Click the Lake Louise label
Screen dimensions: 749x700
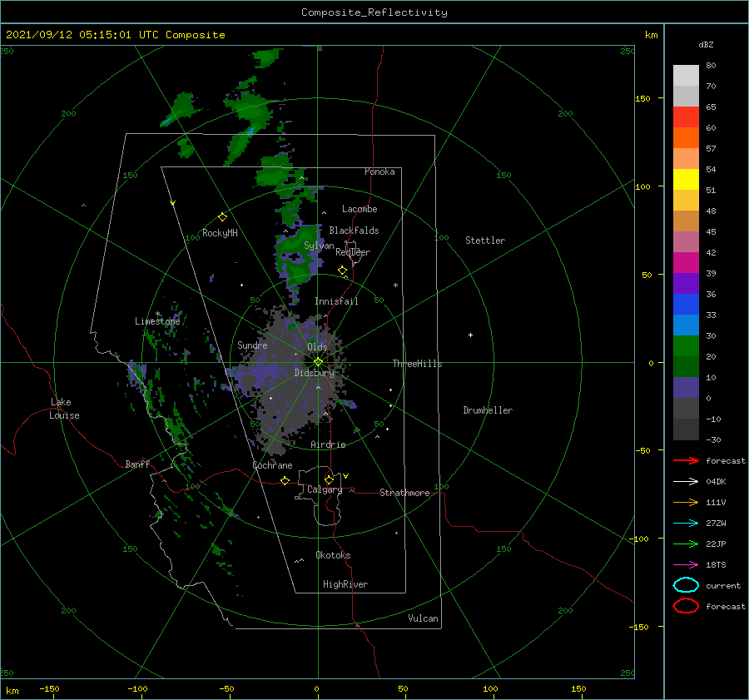[64, 409]
